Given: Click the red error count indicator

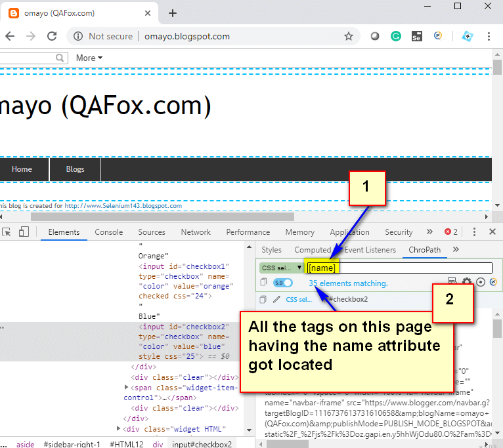Looking at the screenshot, I should pos(451,232).
